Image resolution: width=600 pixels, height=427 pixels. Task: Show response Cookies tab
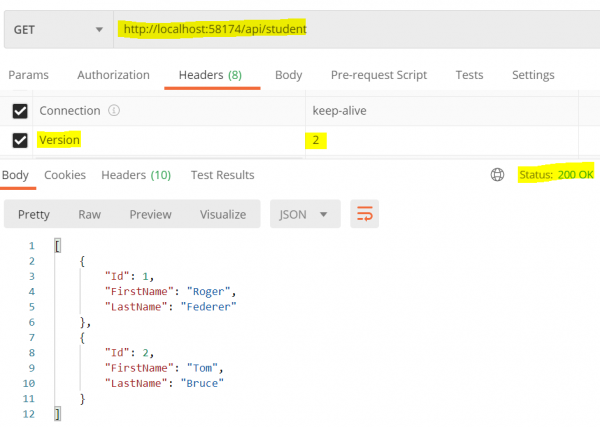click(x=65, y=175)
